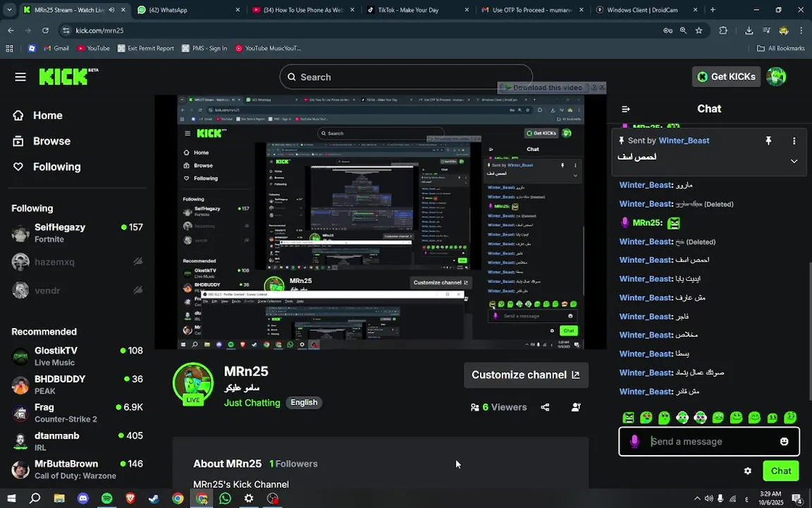This screenshot has width=812, height=508.
Task: Open Chrome downloads
Action: click(749, 30)
